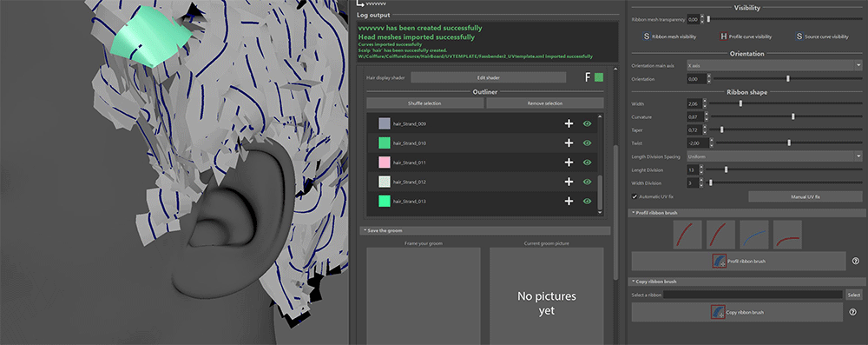The width and height of the screenshot is (868, 345).
Task: Uncheck the Automatic UV fix checkbox
Action: click(x=635, y=196)
